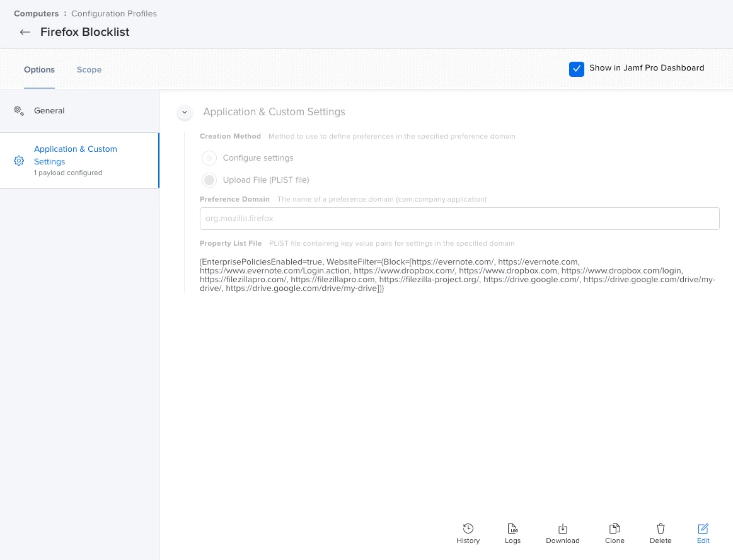This screenshot has height=560, width=733.
Task: Click the Firefox Blocklist title
Action: pos(85,32)
